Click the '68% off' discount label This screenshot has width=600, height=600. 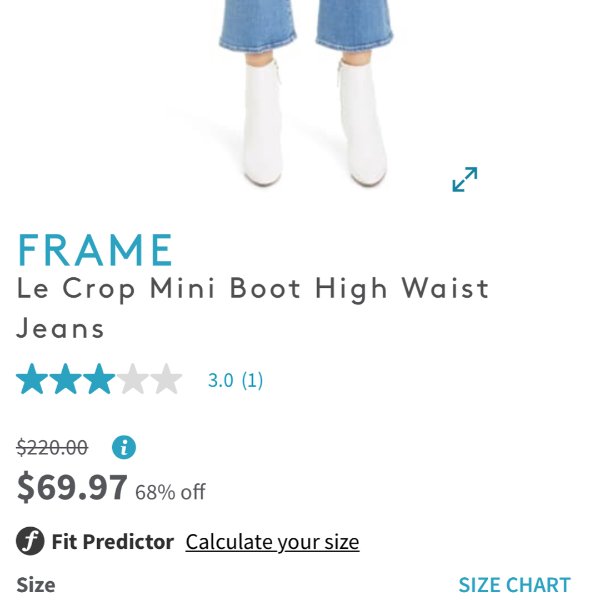click(x=170, y=492)
